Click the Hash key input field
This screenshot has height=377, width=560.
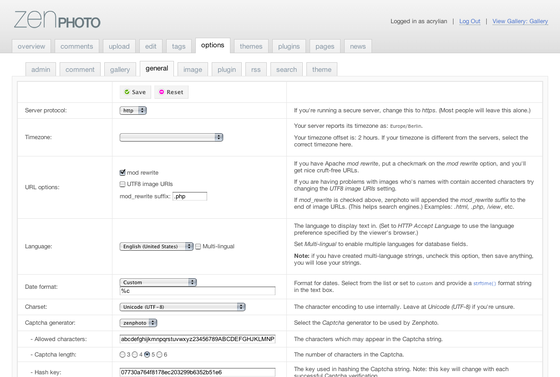[x=198, y=372]
